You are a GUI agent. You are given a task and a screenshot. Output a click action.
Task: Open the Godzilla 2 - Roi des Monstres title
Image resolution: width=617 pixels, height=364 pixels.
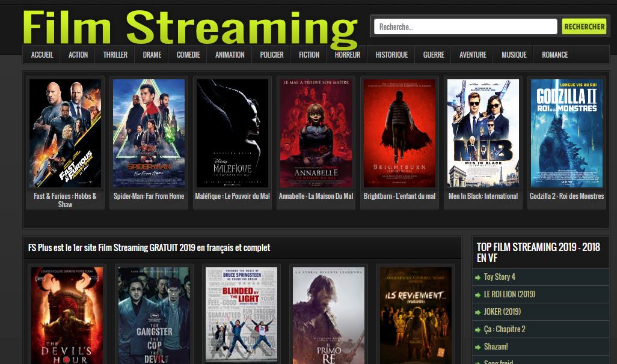point(566,196)
